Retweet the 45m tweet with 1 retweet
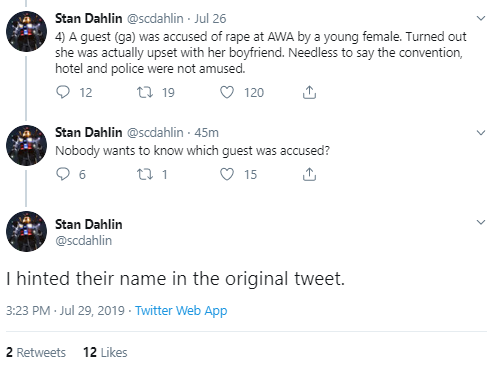The image size is (495, 372). [145, 174]
